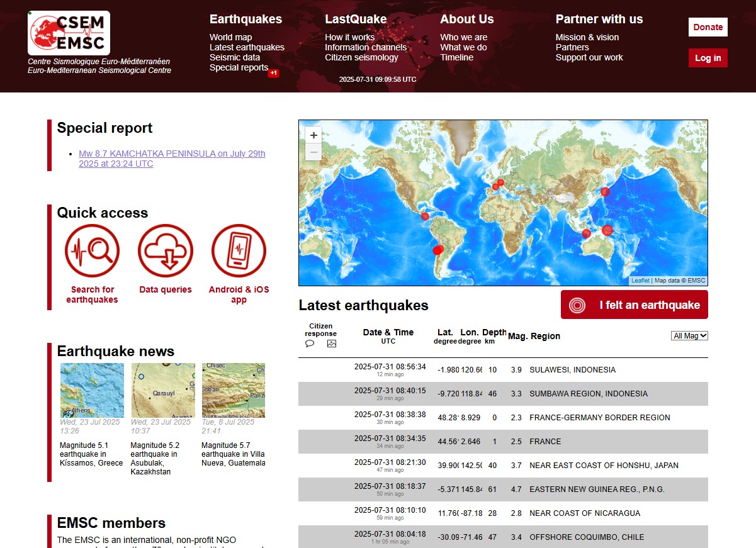Open the Asubulak, Kazakhstan news thumbnail

[163, 390]
